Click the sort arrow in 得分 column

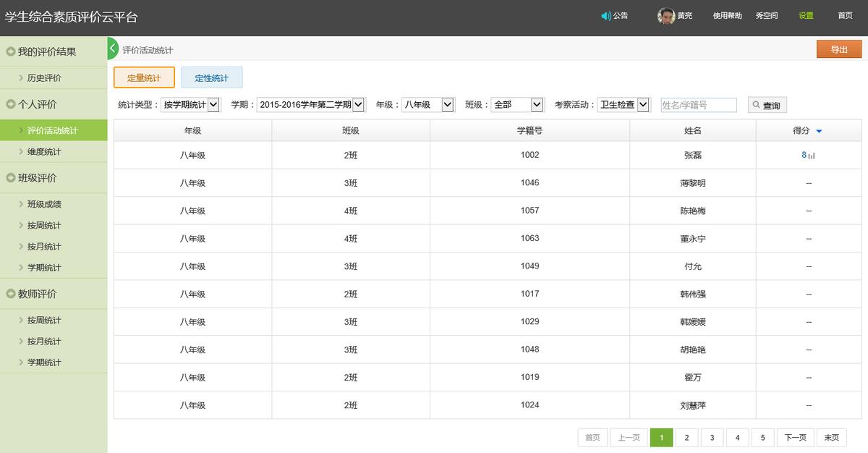point(819,131)
